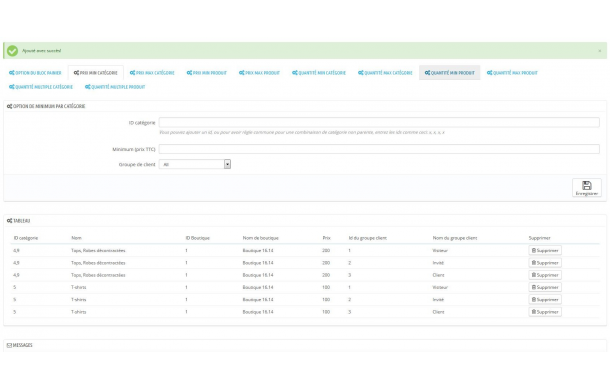The width and height of the screenshot is (610, 390).
Task: Delete the 4,9 Client row with Supprimer
Action: tap(545, 275)
